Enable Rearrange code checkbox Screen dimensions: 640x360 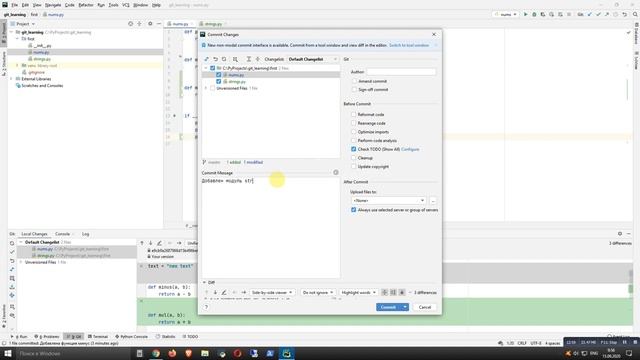(x=354, y=123)
